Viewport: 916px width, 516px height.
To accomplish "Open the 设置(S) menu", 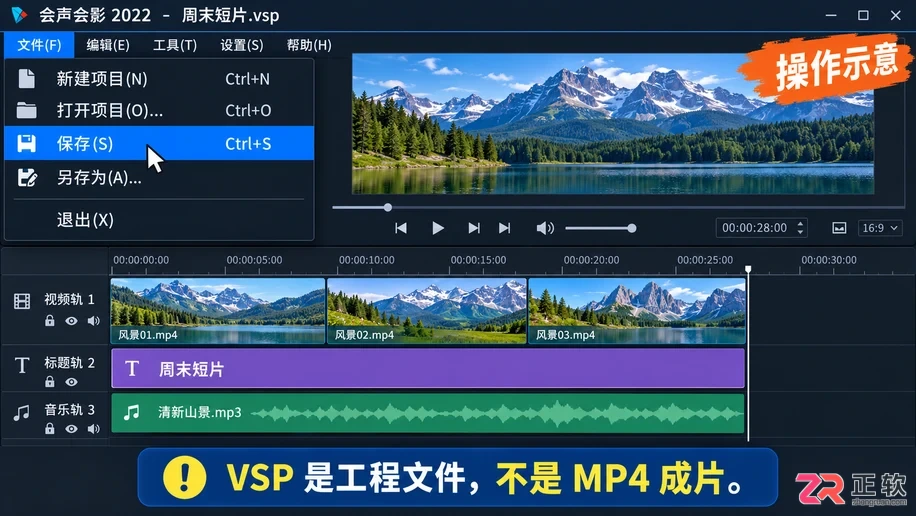I will 242,45.
